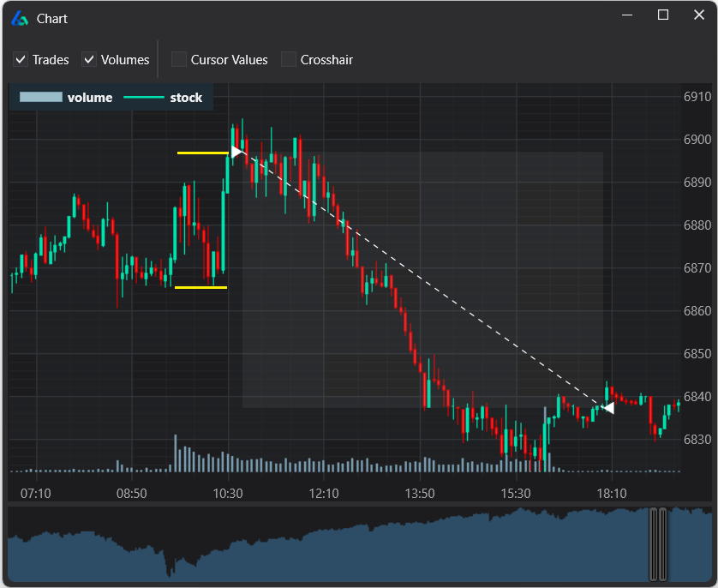Click the white buy entry arrow marker

point(234,151)
